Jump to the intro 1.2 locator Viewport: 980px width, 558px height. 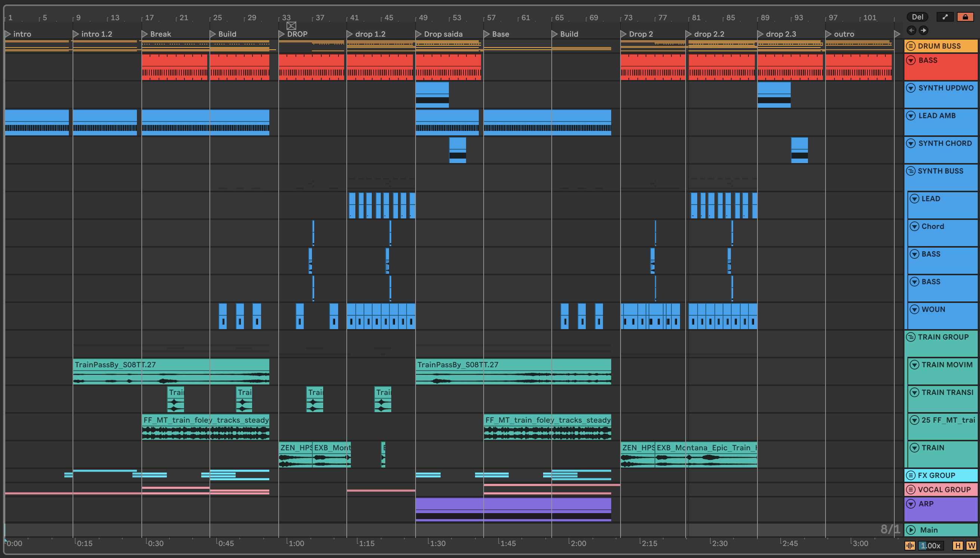pyautogui.click(x=76, y=34)
